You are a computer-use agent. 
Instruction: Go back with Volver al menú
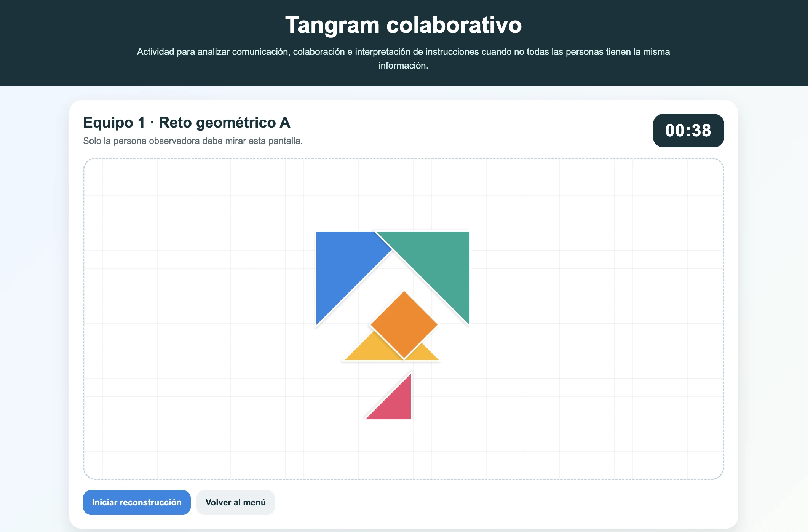click(x=236, y=502)
